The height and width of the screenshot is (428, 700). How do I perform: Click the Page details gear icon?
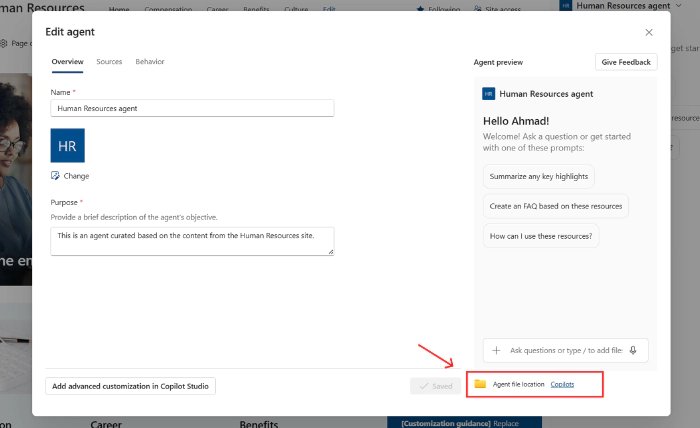click(x=4, y=43)
